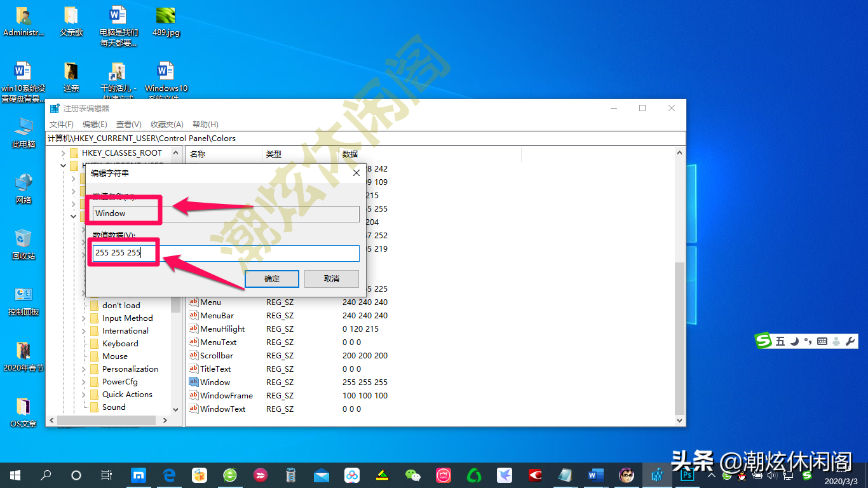
Task: Open Task View on the taskbar
Action: tap(107, 475)
